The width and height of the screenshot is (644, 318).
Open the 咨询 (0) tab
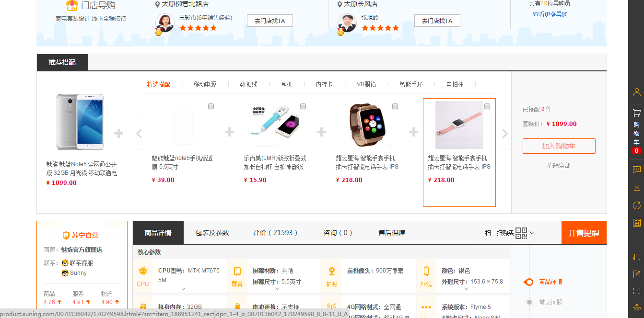338,233
